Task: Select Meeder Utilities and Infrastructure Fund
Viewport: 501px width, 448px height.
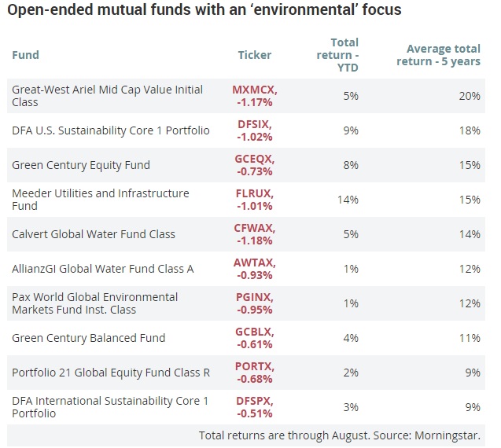Action: [100, 200]
